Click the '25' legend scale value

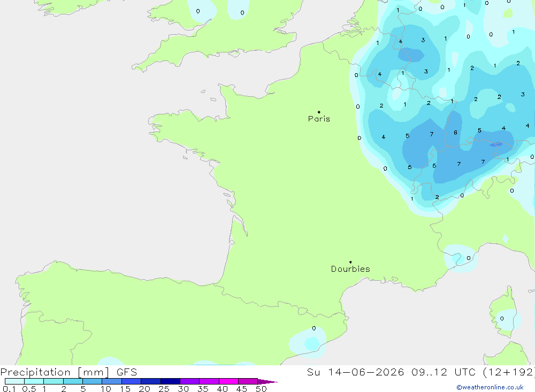pyautogui.click(x=164, y=389)
